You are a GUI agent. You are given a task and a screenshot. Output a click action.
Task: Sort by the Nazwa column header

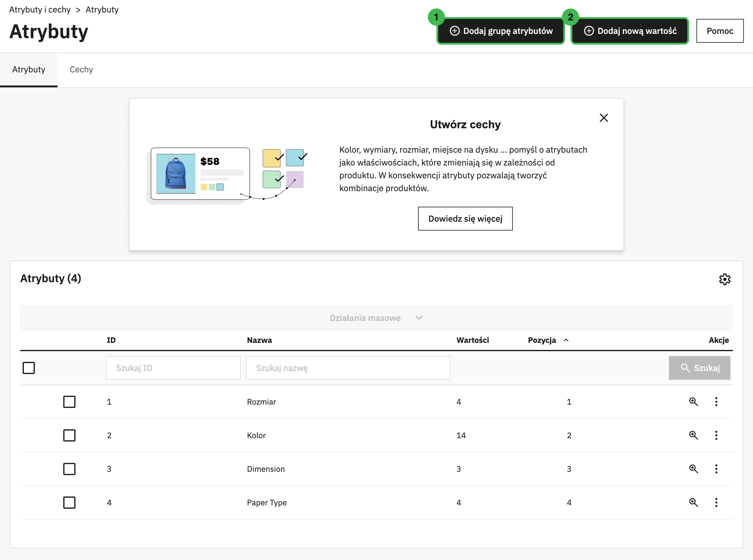259,340
